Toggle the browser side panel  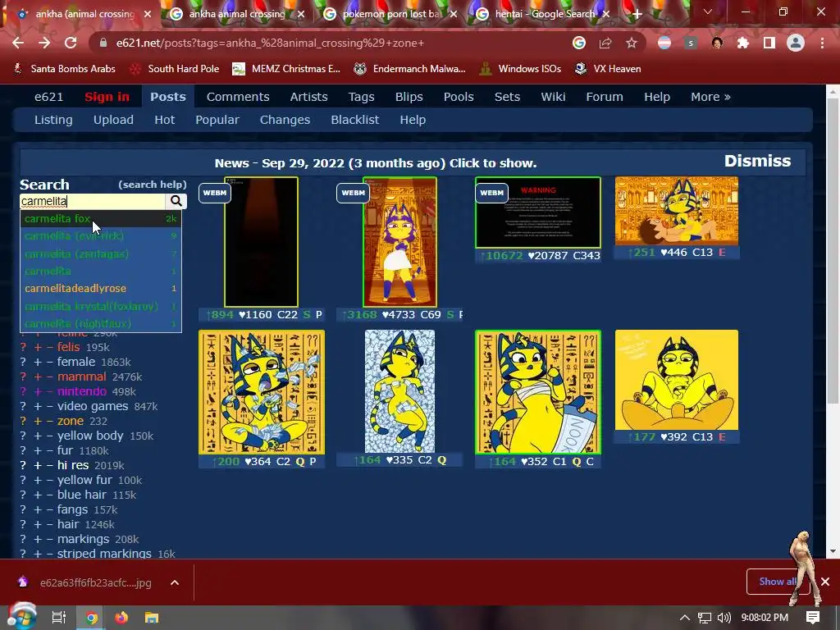coord(769,43)
